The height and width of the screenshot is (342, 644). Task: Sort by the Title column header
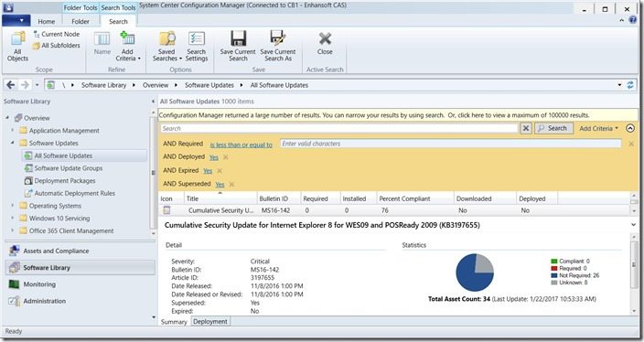pos(220,198)
